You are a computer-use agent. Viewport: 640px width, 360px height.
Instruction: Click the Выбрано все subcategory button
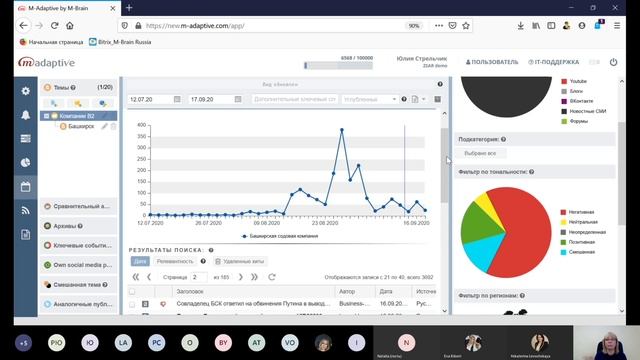[x=480, y=153]
